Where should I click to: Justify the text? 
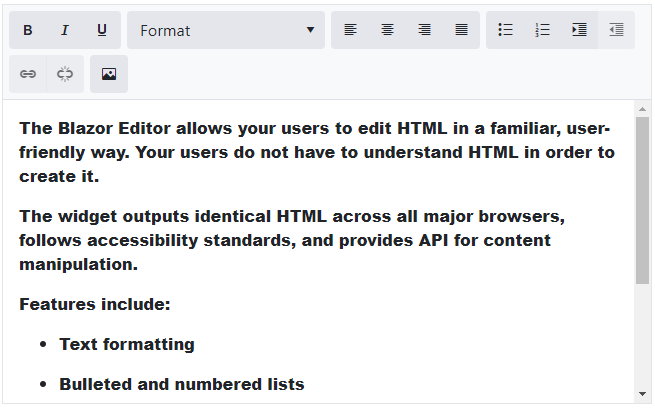click(461, 30)
